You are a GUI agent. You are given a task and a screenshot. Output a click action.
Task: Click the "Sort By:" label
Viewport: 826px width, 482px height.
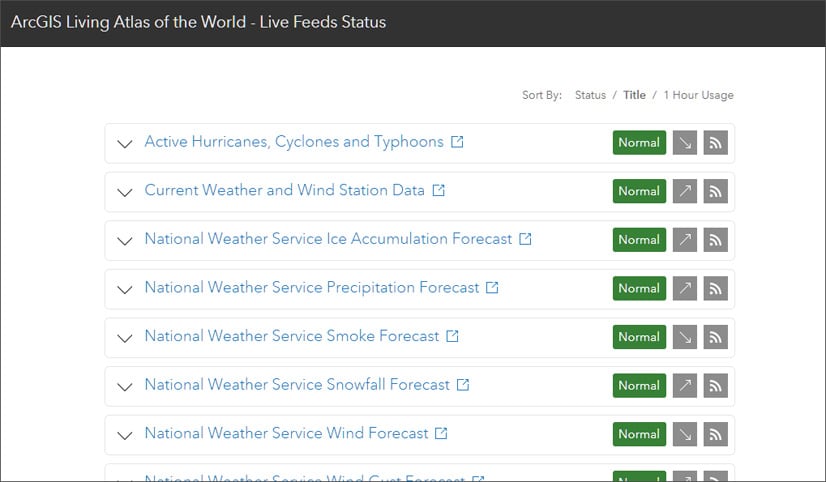(x=542, y=95)
